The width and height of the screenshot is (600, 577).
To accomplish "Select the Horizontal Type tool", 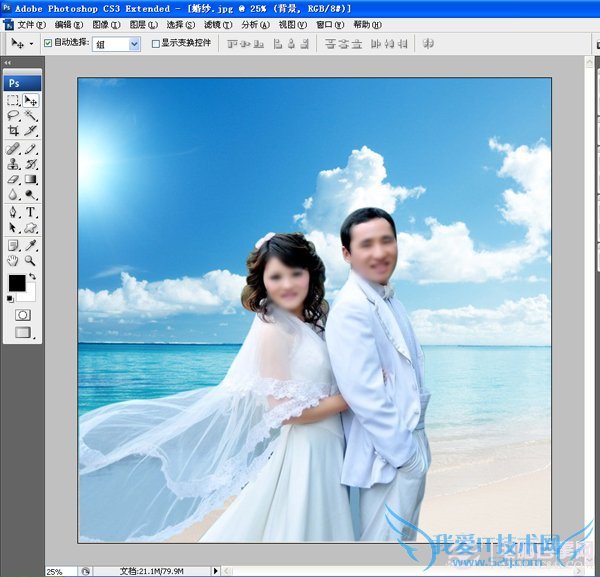I will (x=31, y=212).
